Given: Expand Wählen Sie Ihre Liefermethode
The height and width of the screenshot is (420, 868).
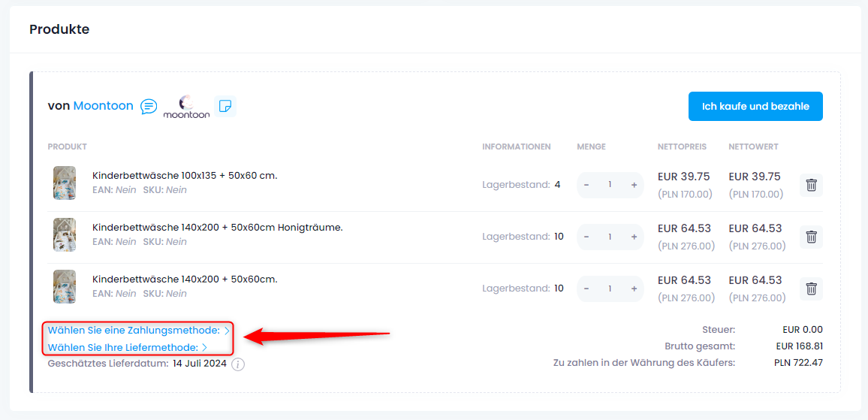Looking at the screenshot, I should point(128,348).
